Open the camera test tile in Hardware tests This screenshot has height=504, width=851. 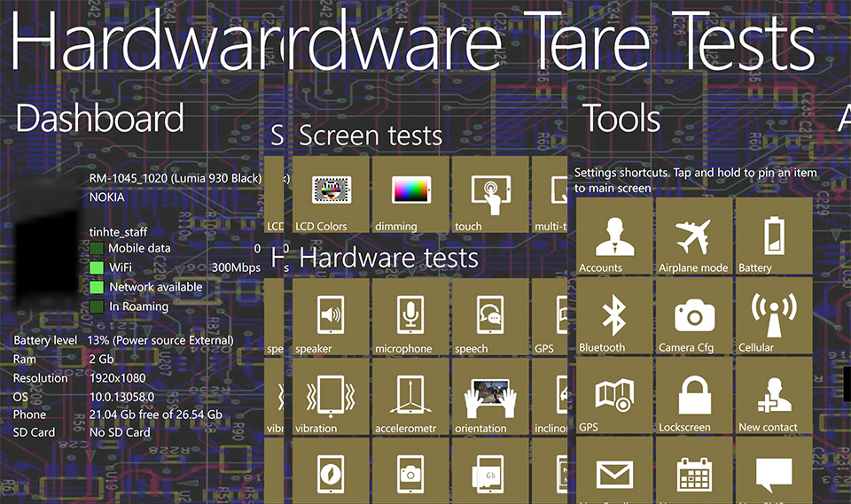pos(410,471)
